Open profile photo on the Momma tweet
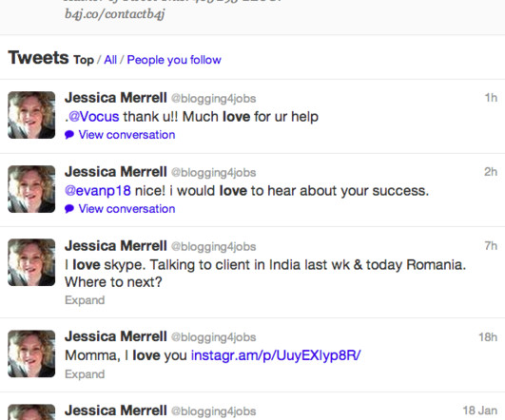 pyautogui.click(x=31, y=353)
